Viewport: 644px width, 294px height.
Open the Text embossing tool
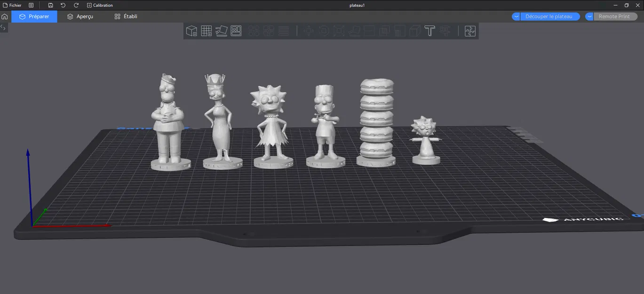pos(429,31)
